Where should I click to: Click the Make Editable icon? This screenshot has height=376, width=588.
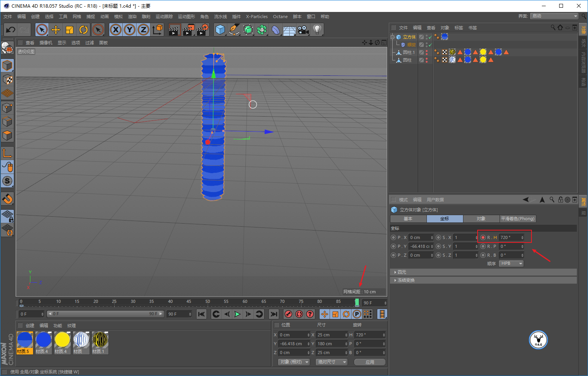pos(7,48)
